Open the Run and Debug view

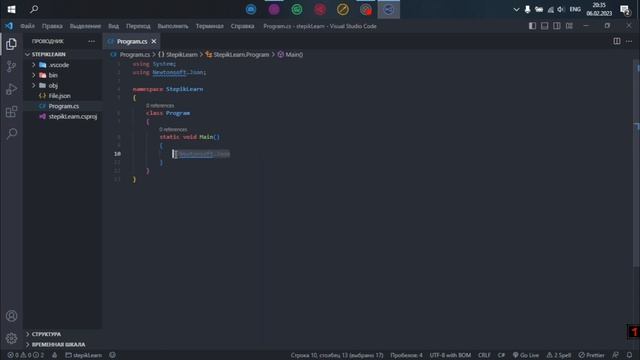tap(11, 89)
